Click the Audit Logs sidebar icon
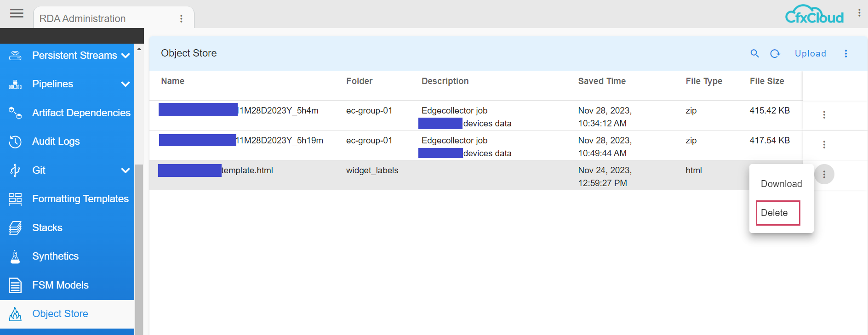868x335 pixels. click(15, 142)
